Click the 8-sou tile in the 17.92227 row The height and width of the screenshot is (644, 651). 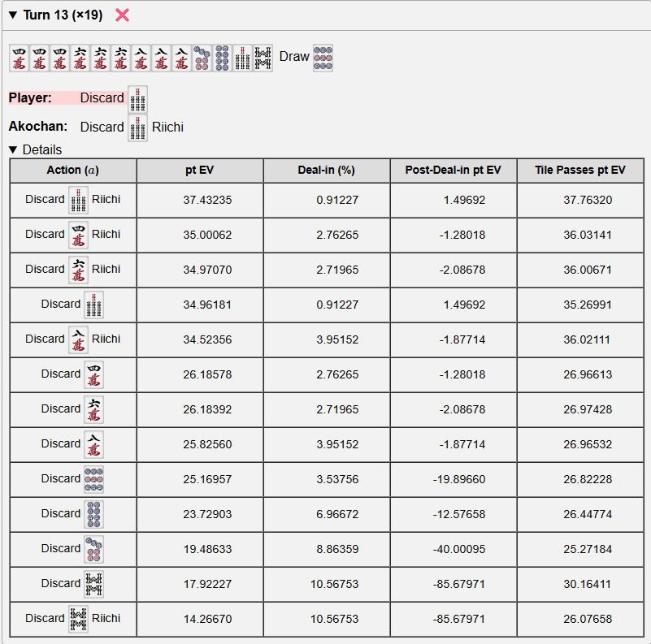93,584
